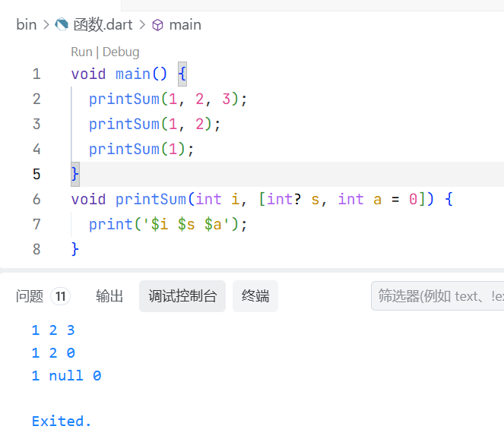Click line number 5 in gutter
Viewport: 504px width, 442px height.
[x=36, y=174]
